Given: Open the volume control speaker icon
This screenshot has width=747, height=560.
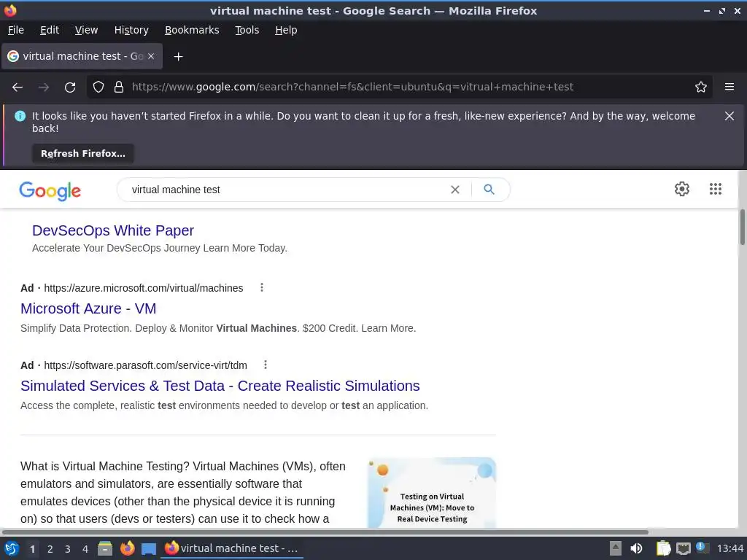Looking at the screenshot, I should (x=636, y=548).
